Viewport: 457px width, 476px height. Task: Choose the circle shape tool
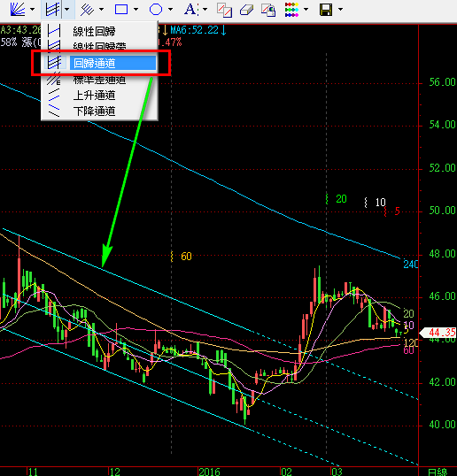(156, 9)
